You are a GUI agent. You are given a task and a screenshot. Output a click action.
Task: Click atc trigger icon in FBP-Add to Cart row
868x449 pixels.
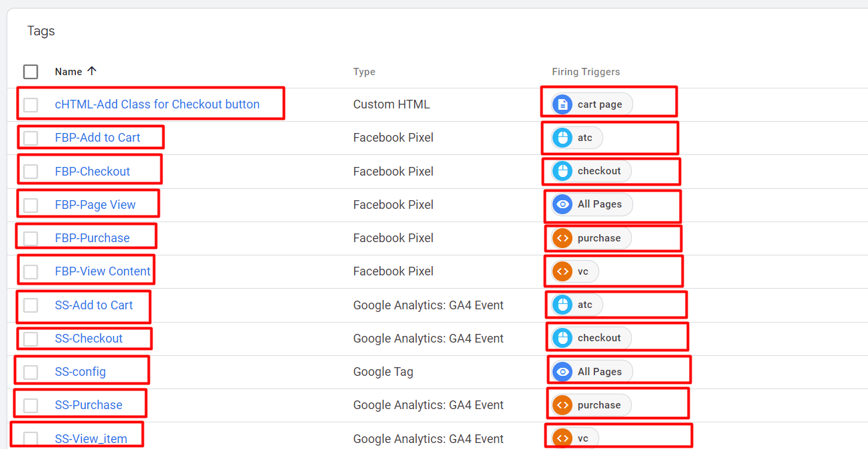tap(562, 138)
